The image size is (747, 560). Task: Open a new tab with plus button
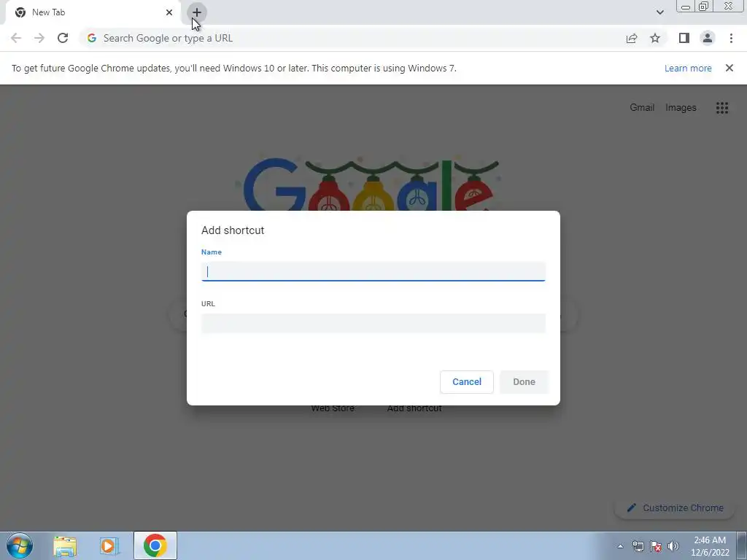click(x=197, y=12)
